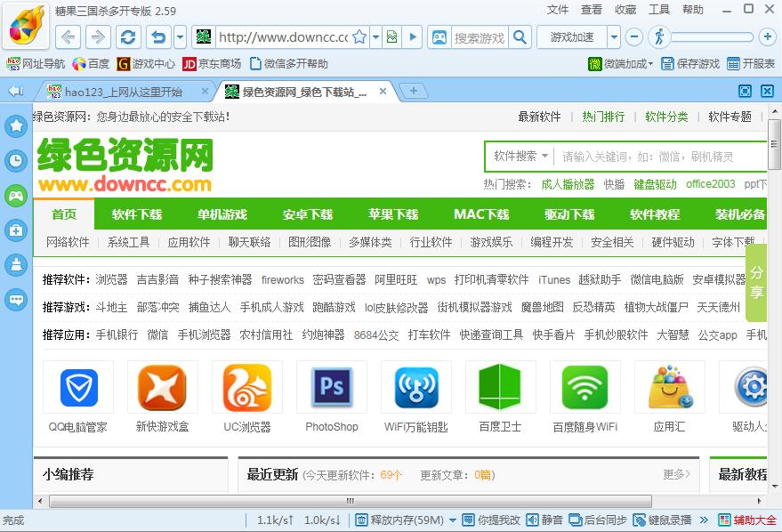
Task: Open feedback chat bubble icon in sidebar
Action: tap(16, 299)
